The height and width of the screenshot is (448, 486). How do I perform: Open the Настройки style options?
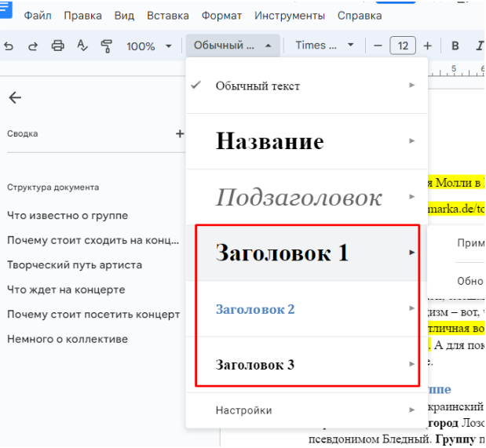pos(306,410)
